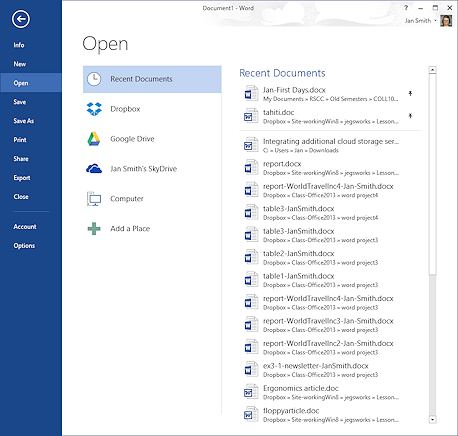Select the Google Drive place label
This screenshot has width=458, height=436.
pos(132,139)
